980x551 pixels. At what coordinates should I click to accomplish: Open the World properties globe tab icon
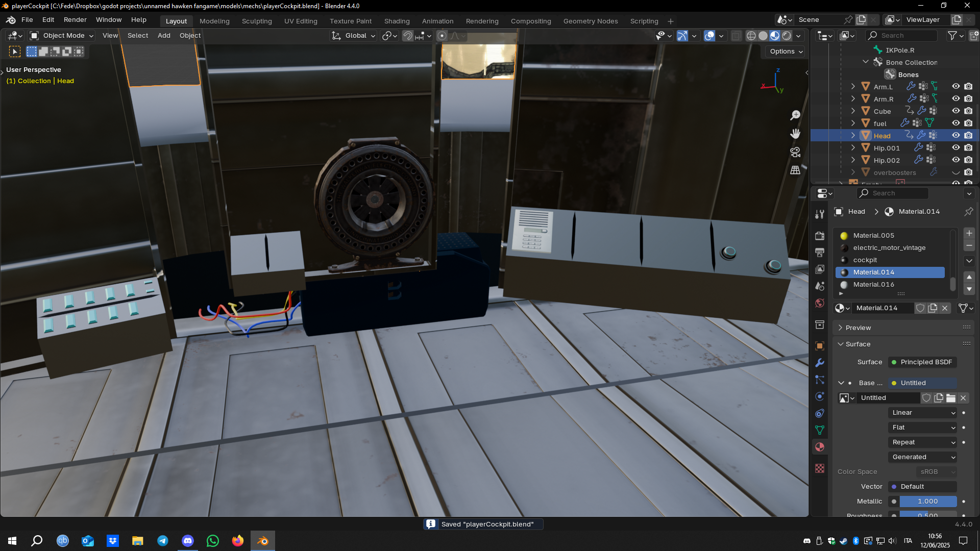(820, 303)
